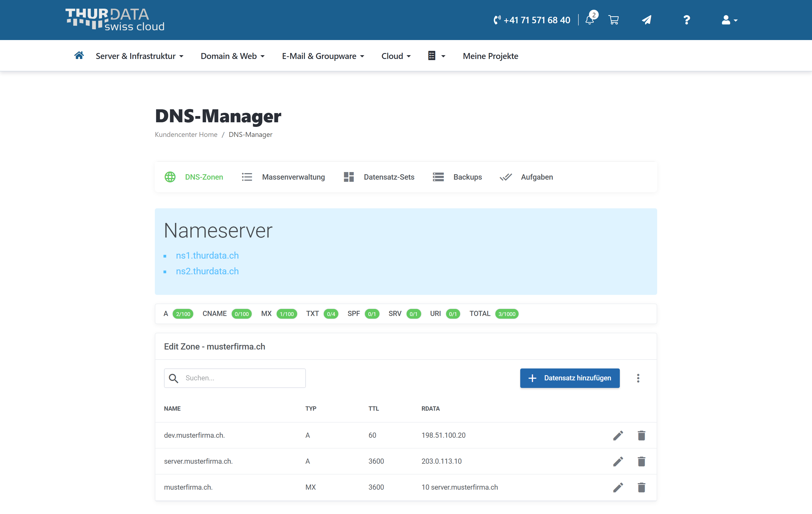
Task: Open the user account menu
Action: (x=729, y=20)
